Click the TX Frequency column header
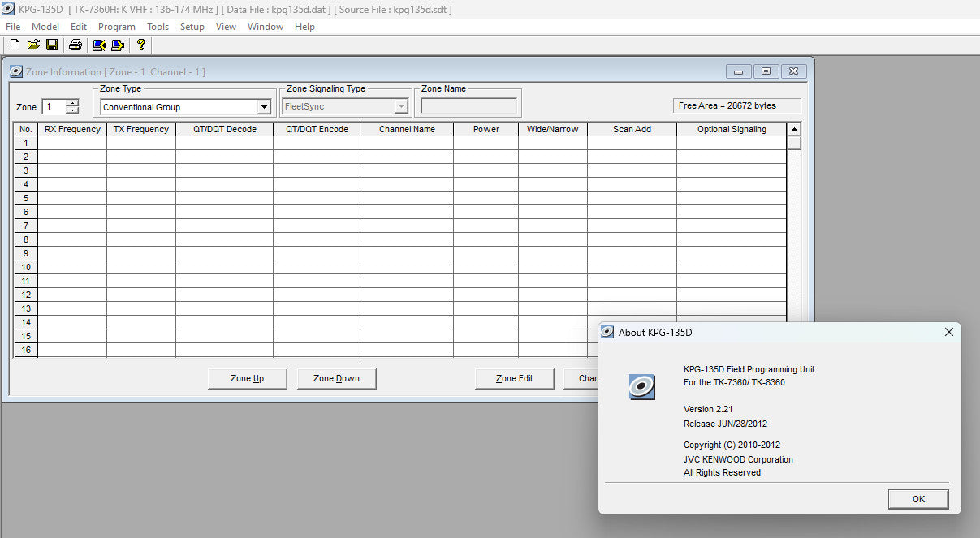Screen dimensions: 980x538 pyautogui.click(x=141, y=129)
